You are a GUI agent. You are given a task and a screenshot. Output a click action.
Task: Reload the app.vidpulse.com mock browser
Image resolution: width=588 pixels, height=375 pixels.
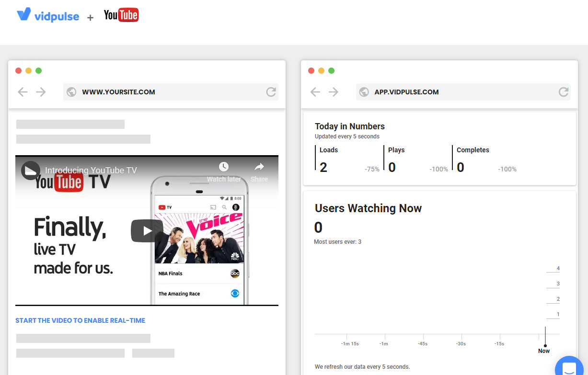pos(564,92)
